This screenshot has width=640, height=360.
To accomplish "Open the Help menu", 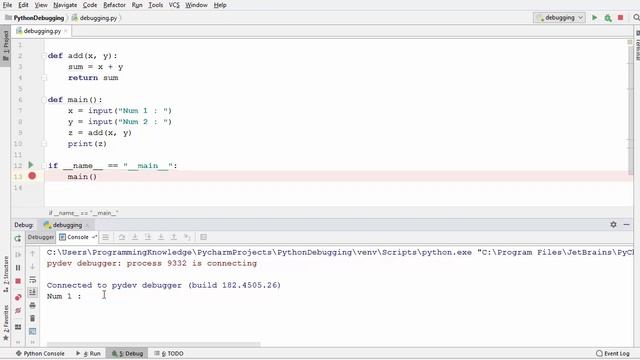I will coord(220,5).
